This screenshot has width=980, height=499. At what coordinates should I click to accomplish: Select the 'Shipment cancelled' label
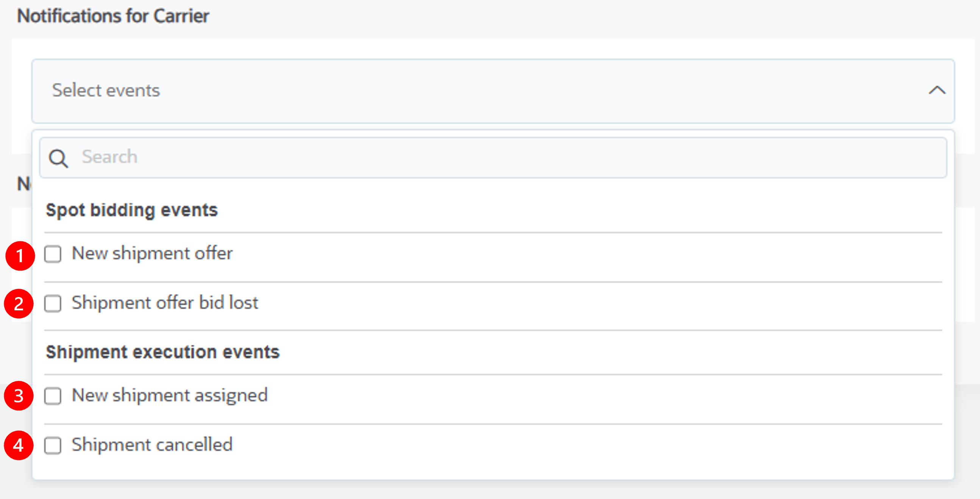[152, 444]
